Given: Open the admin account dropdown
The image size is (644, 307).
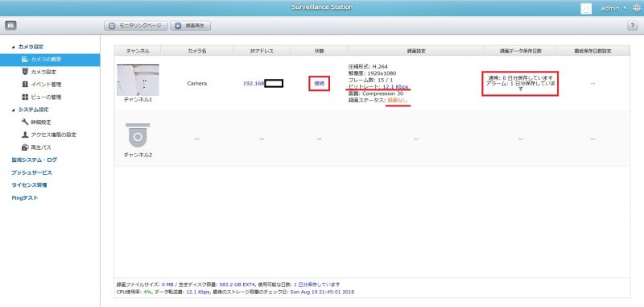Looking at the screenshot, I should coord(613,9).
